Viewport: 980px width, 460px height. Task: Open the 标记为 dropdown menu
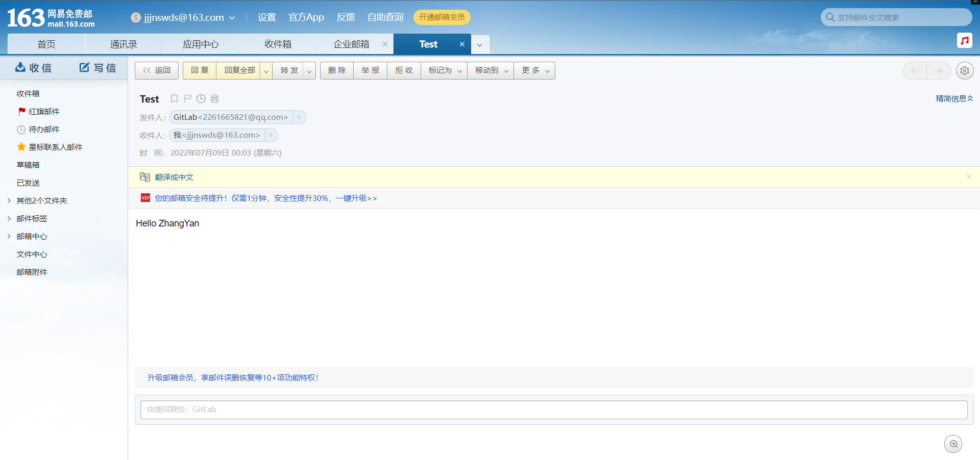click(x=445, y=70)
